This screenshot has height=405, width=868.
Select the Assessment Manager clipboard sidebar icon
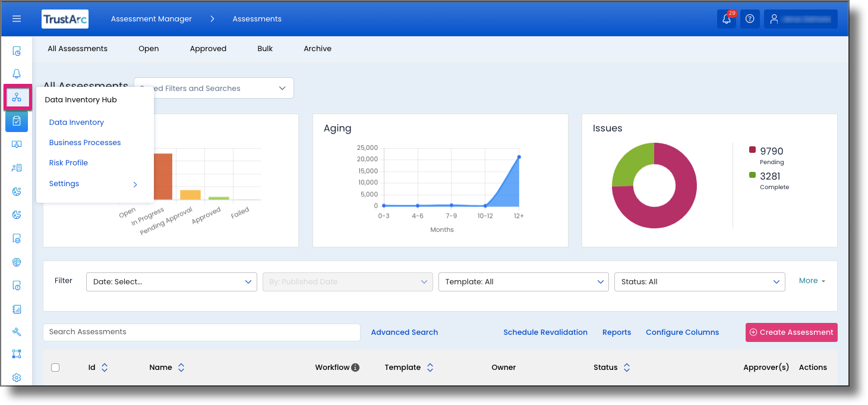17,121
